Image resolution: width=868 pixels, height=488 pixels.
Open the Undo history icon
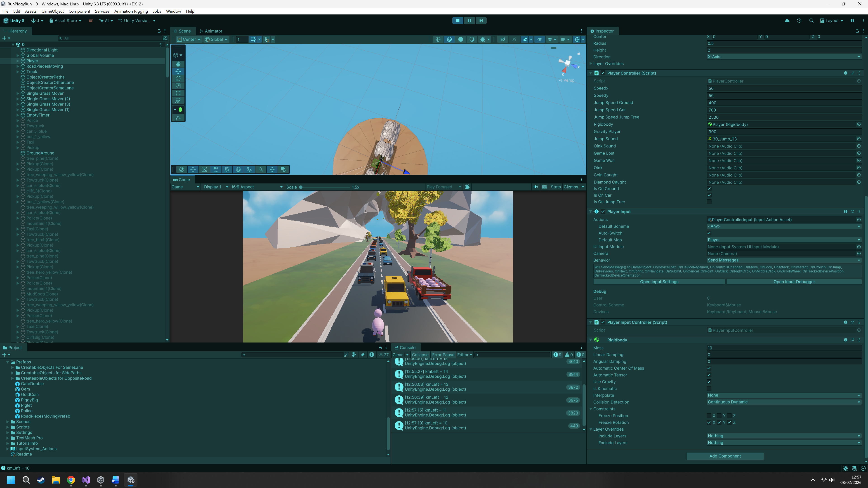(799, 21)
